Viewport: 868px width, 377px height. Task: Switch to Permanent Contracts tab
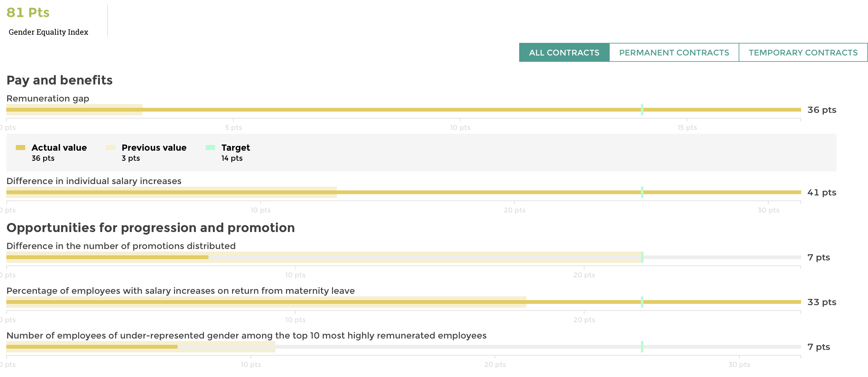pos(674,53)
